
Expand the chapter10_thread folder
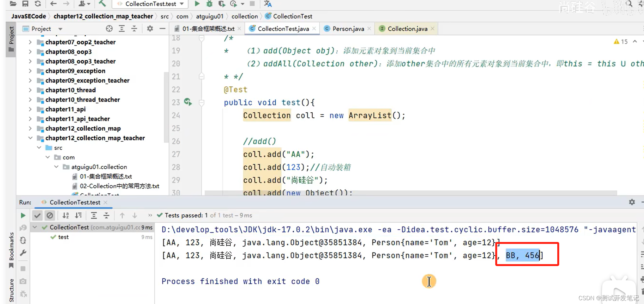pos(30,90)
